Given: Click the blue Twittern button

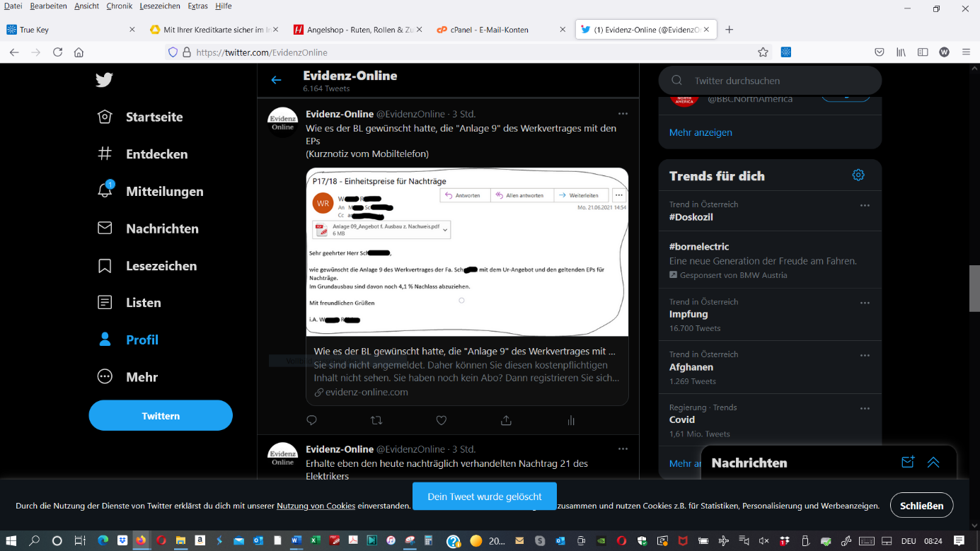Looking at the screenshot, I should [x=161, y=415].
